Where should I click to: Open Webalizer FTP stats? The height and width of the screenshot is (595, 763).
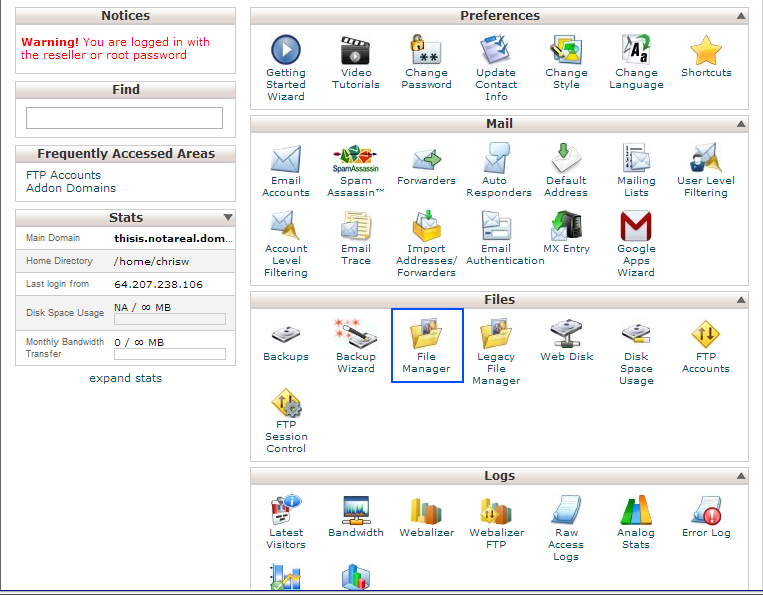point(496,523)
